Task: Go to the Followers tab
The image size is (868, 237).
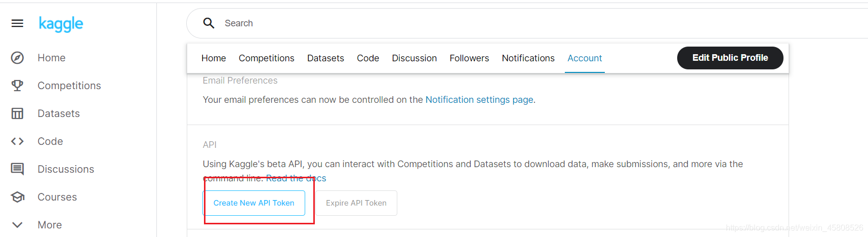Action: [469, 58]
